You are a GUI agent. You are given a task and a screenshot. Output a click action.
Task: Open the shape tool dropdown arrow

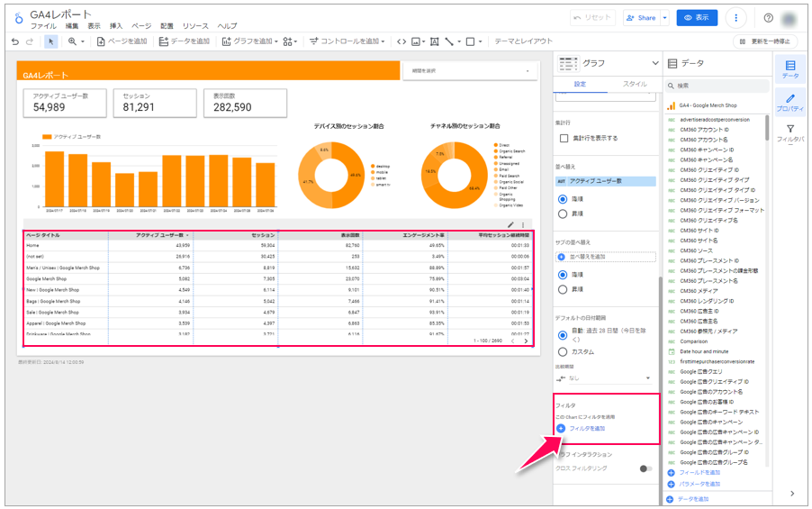tap(480, 41)
